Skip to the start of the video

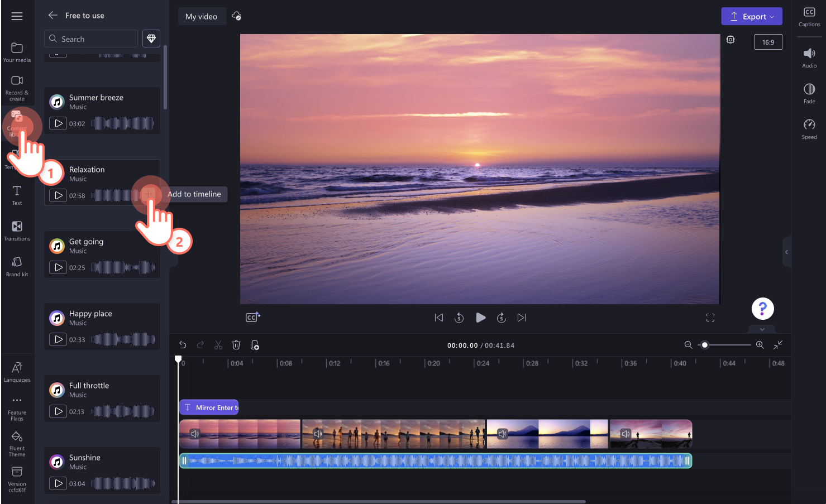point(439,318)
